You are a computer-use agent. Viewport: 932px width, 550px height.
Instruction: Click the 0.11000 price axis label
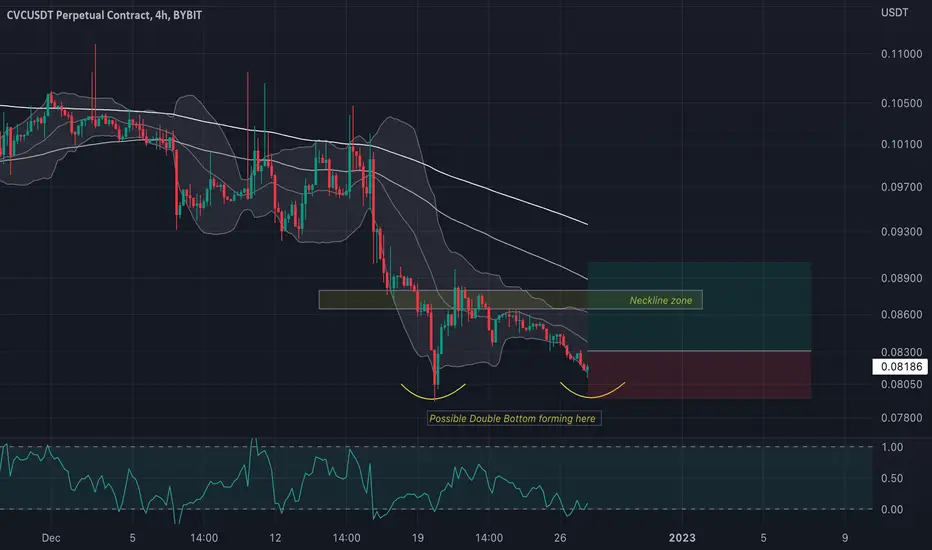902,54
